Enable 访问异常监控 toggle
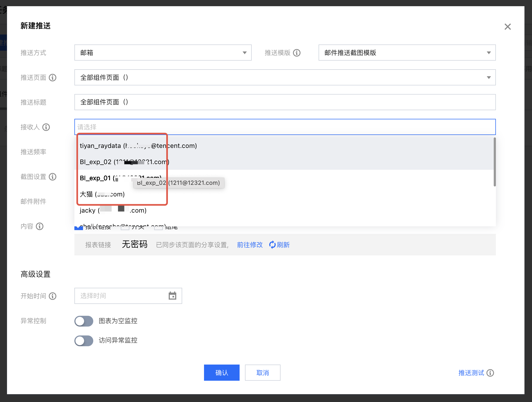The width and height of the screenshot is (532, 402). pos(84,341)
